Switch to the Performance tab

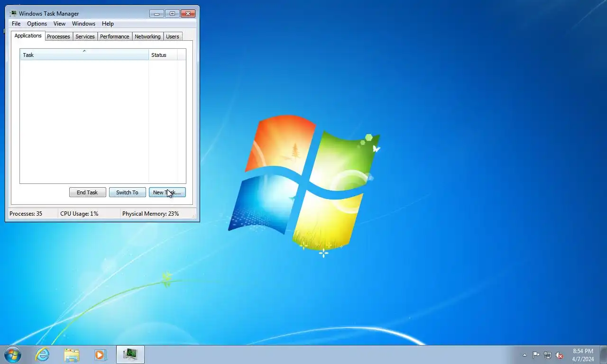(114, 36)
